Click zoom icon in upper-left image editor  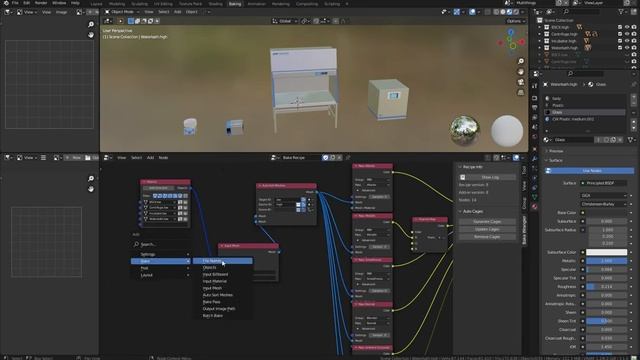tap(91, 24)
